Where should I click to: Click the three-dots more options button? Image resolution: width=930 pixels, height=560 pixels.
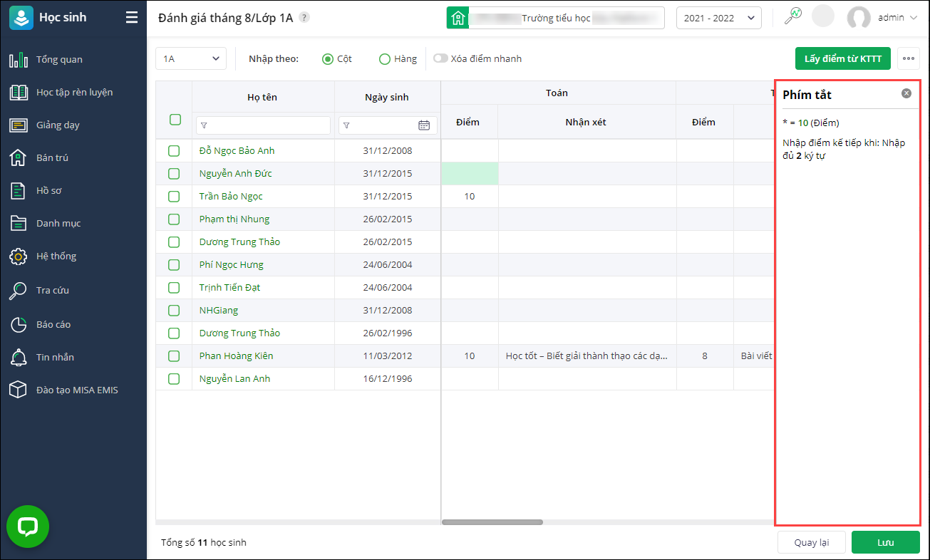[x=908, y=58]
